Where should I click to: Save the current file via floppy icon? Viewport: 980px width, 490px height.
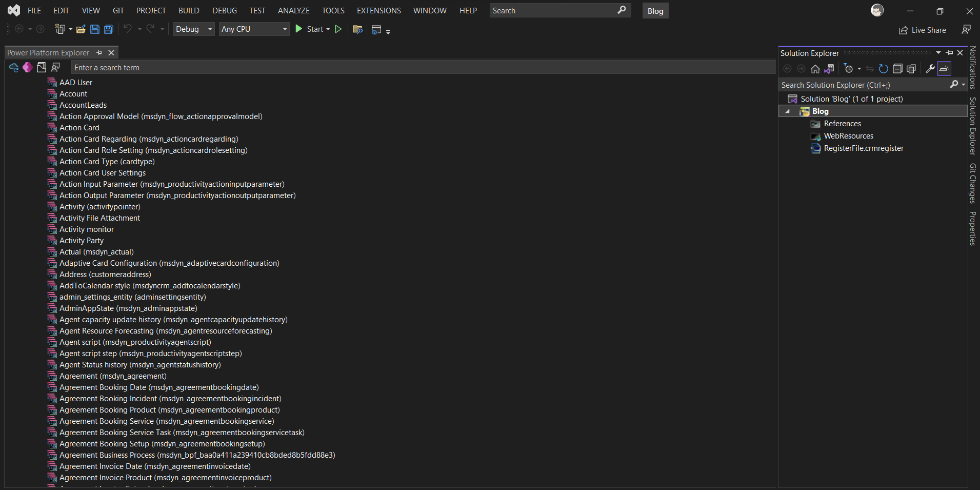click(95, 29)
